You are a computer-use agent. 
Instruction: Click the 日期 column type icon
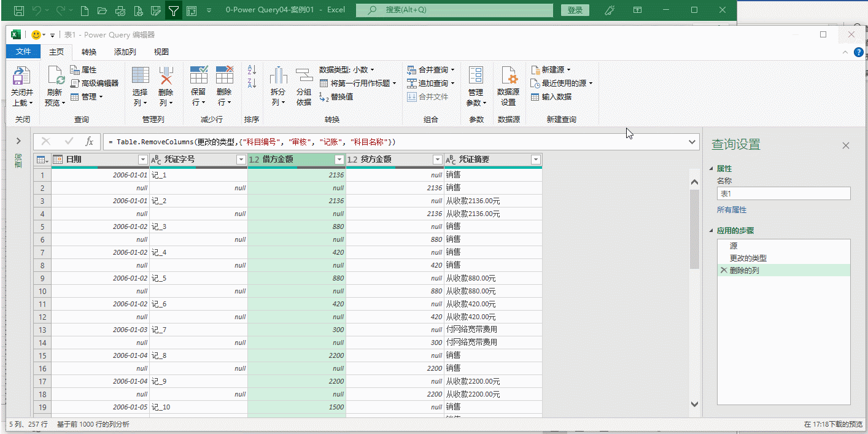pos(58,160)
